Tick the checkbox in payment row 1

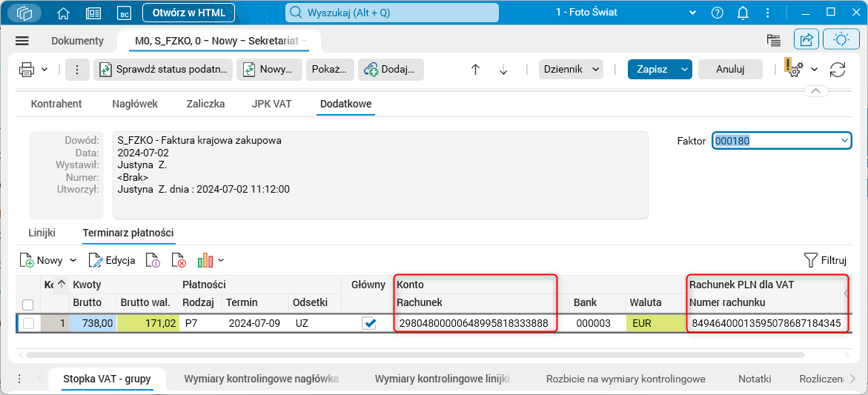28,324
